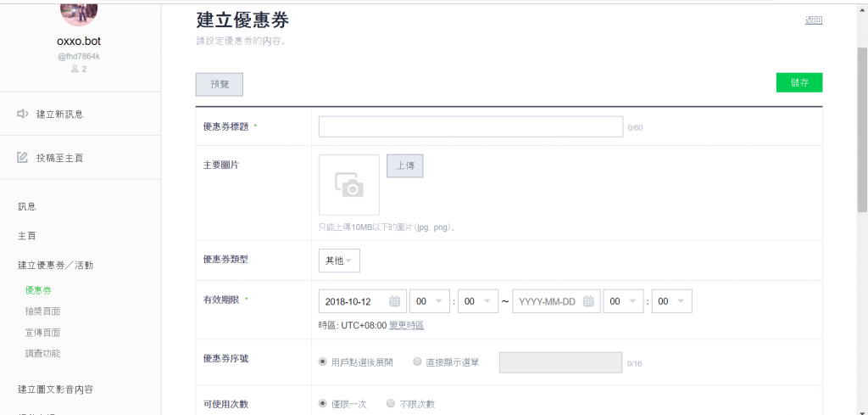Open the end minute dropdown
The width and height of the screenshot is (868, 415).
pyautogui.click(x=671, y=301)
